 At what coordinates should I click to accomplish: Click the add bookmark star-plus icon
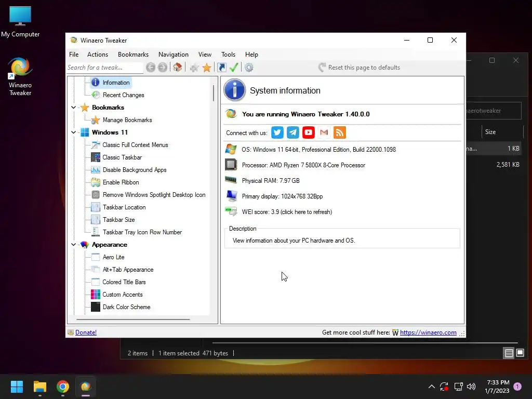[194, 68]
